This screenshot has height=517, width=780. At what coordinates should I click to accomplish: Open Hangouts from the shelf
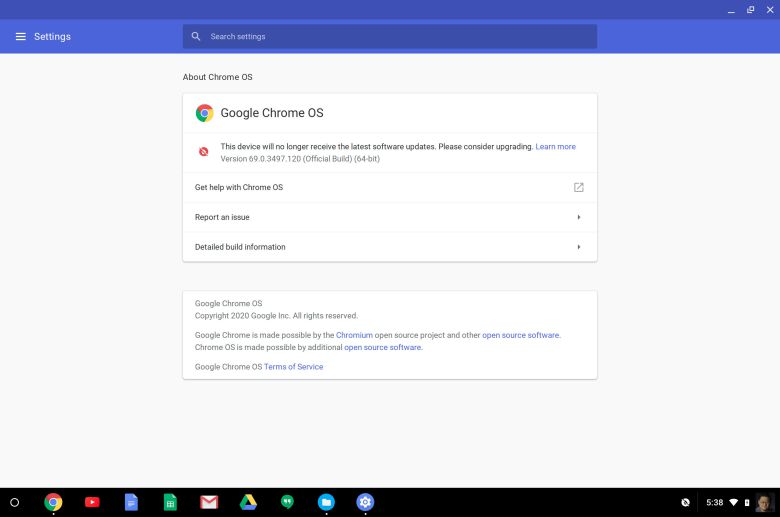[287, 502]
